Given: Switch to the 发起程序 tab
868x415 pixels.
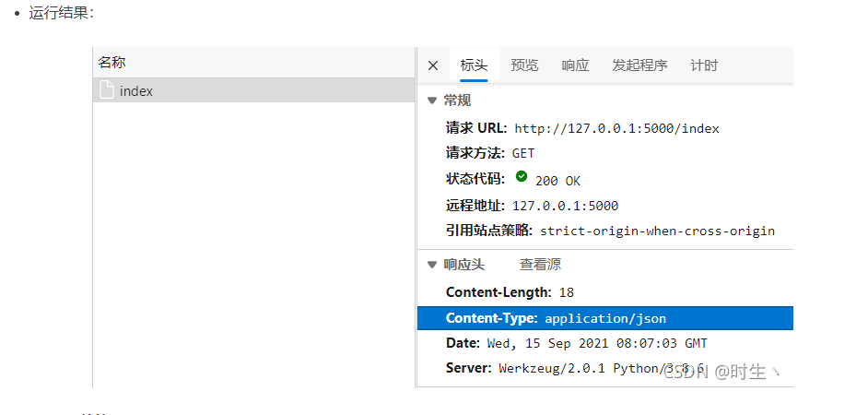Looking at the screenshot, I should pos(639,65).
